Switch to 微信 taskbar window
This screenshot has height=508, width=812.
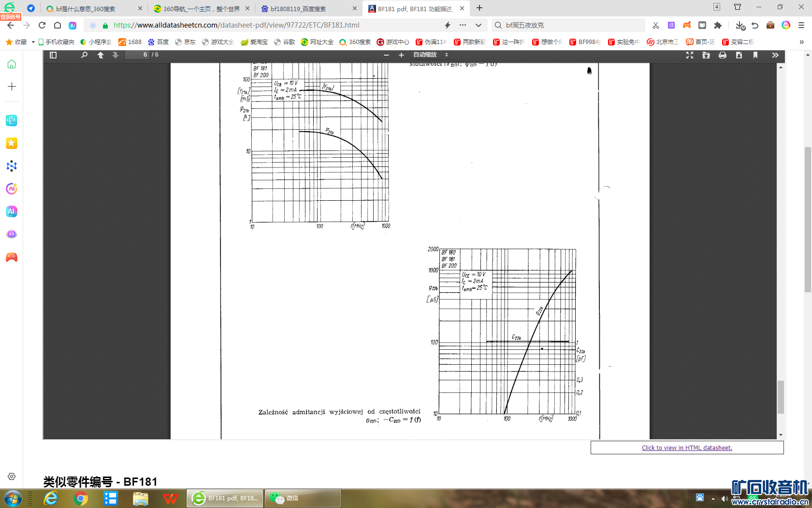(x=303, y=498)
